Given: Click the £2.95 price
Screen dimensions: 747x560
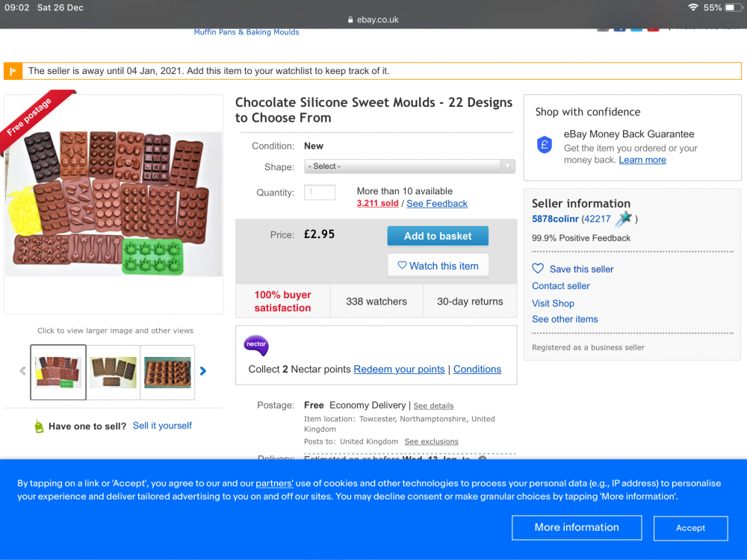Looking at the screenshot, I should [319, 234].
